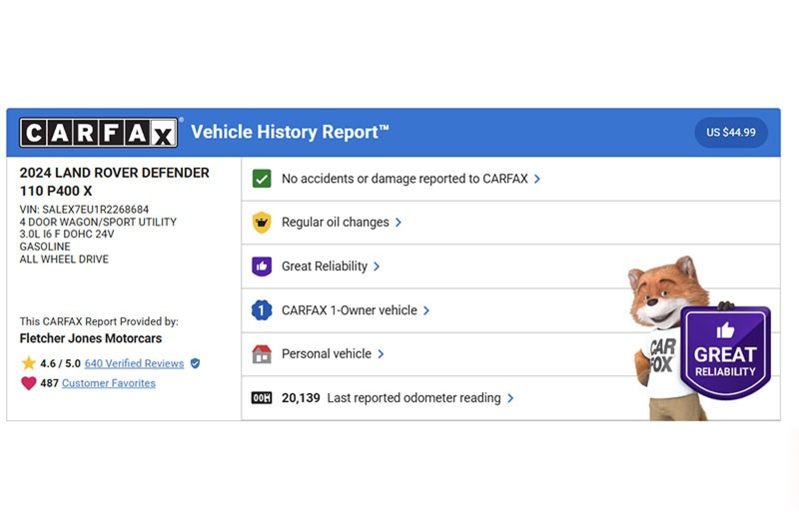Open the Customer Favorites link
Image resolution: width=799 pixels, height=532 pixels.
point(108,383)
